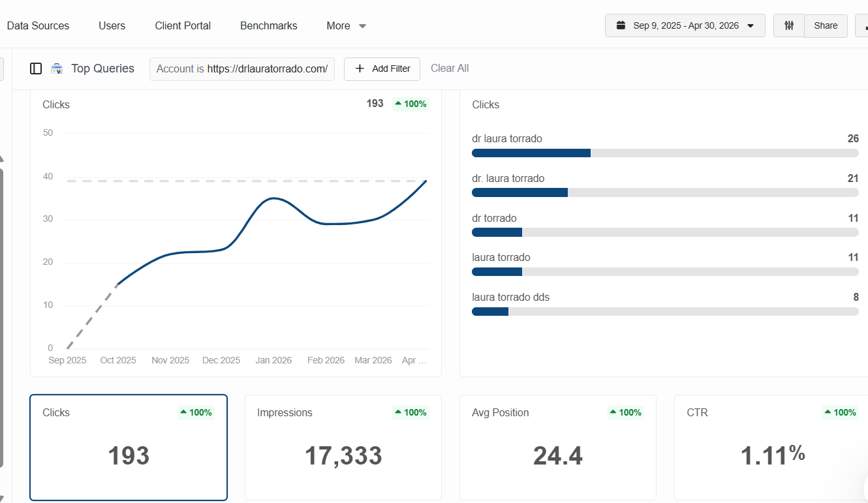Open the settings sliders icon button
Image resolution: width=868 pixels, height=503 pixels.
tap(789, 25)
